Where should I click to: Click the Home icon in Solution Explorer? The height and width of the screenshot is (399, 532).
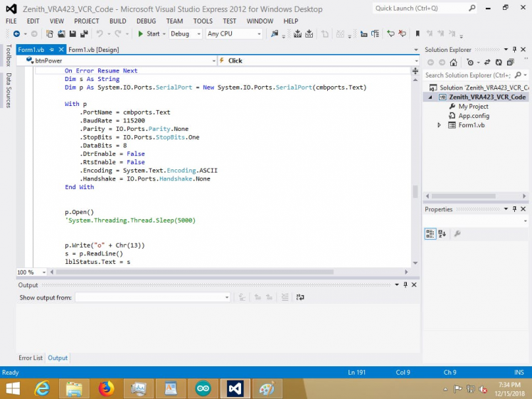click(x=453, y=62)
